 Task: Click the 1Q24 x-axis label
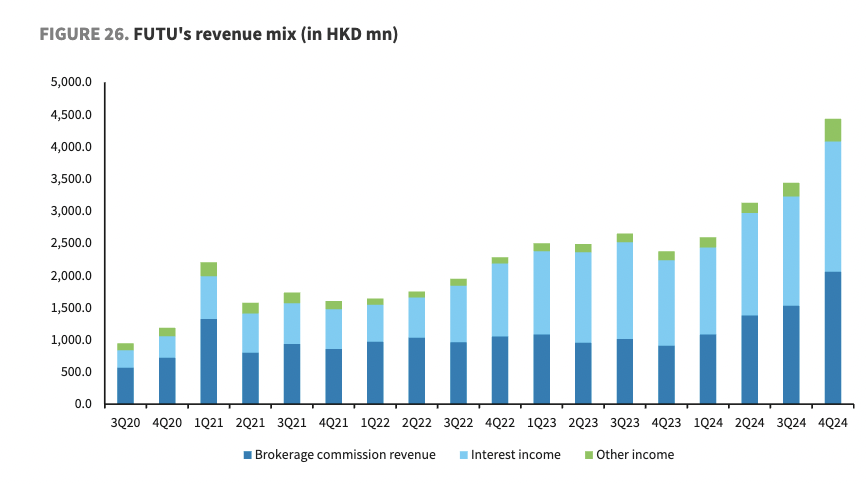point(707,422)
